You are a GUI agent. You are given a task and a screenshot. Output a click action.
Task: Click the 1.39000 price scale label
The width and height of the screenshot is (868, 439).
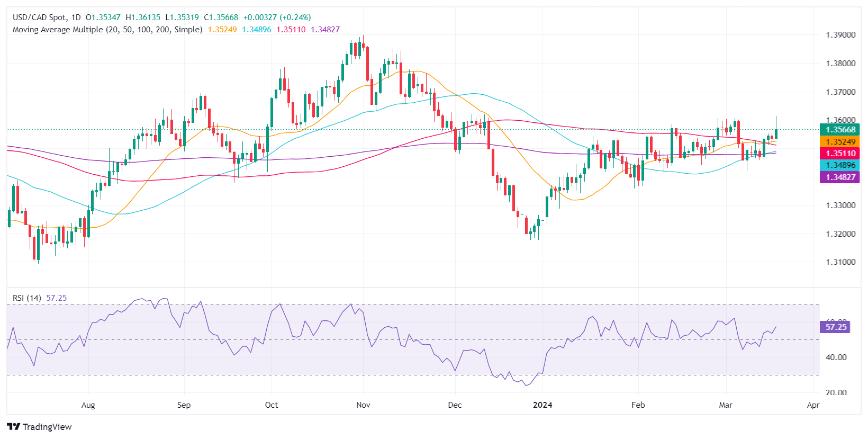[840, 35]
